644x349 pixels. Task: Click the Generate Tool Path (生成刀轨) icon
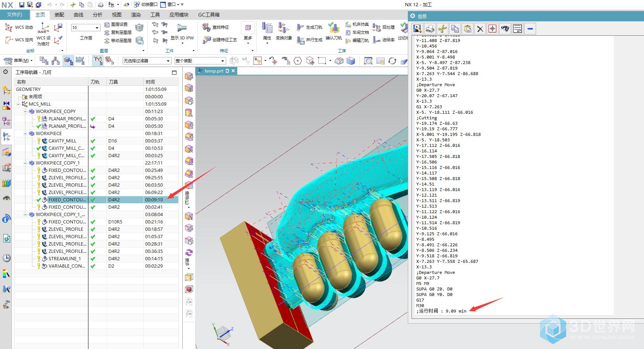tap(301, 27)
